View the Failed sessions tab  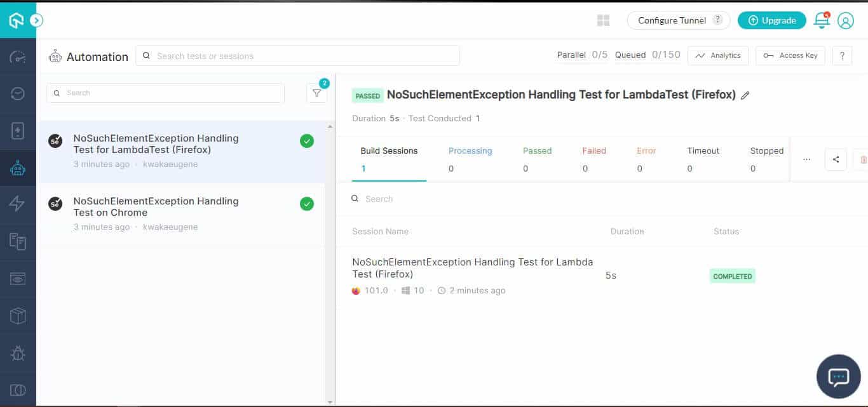(593, 150)
